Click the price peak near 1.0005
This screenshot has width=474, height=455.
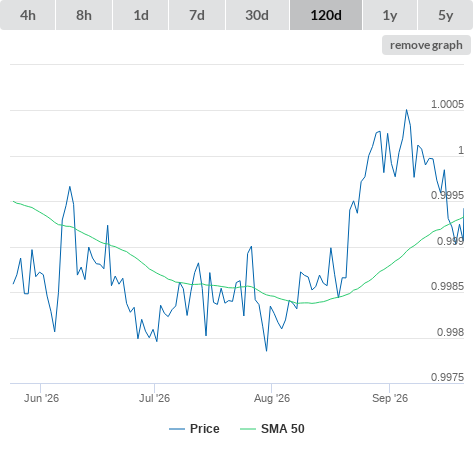point(406,110)
